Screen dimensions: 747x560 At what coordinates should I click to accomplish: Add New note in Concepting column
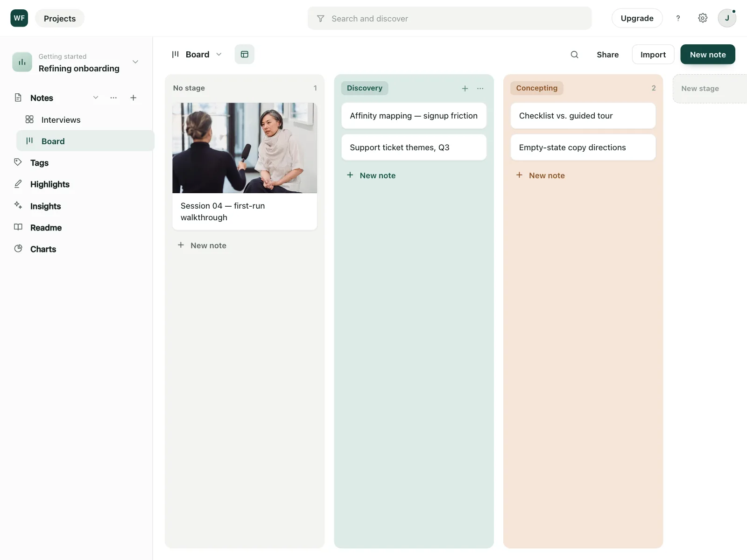coord(541,175)
